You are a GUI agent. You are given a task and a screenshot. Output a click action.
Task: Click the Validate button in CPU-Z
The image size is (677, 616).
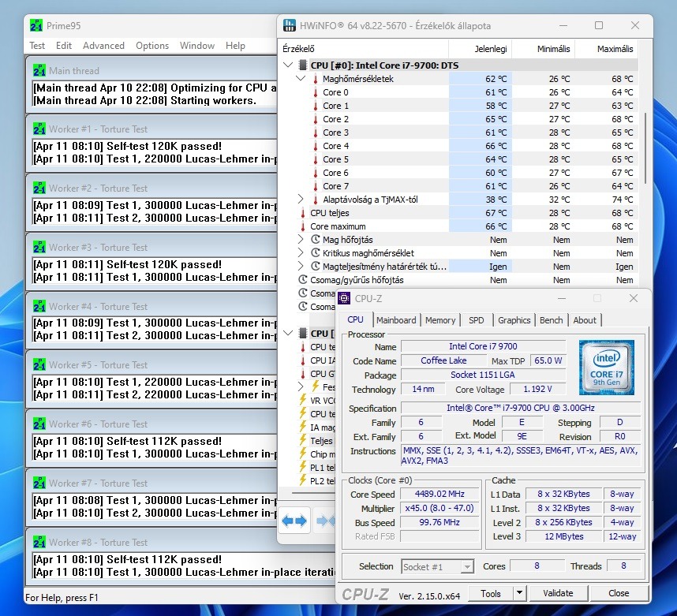click(559, 593)
